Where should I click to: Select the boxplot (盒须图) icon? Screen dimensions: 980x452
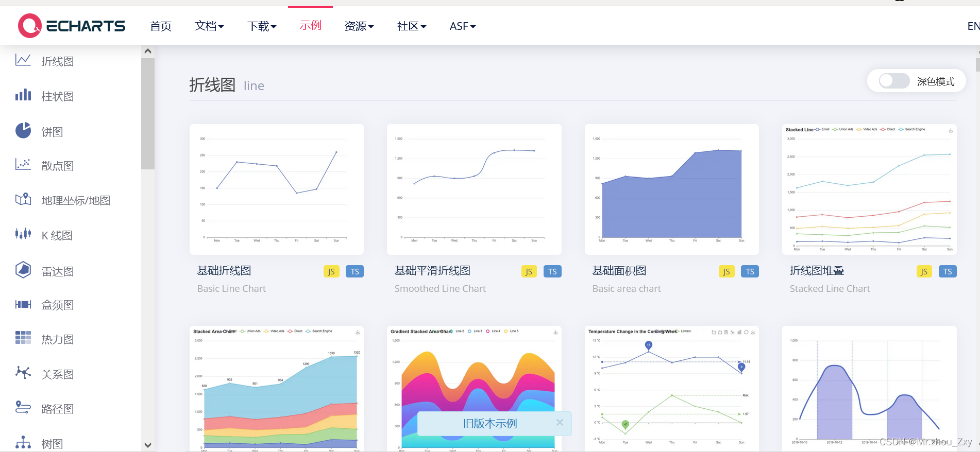click(x=23, y=304)
